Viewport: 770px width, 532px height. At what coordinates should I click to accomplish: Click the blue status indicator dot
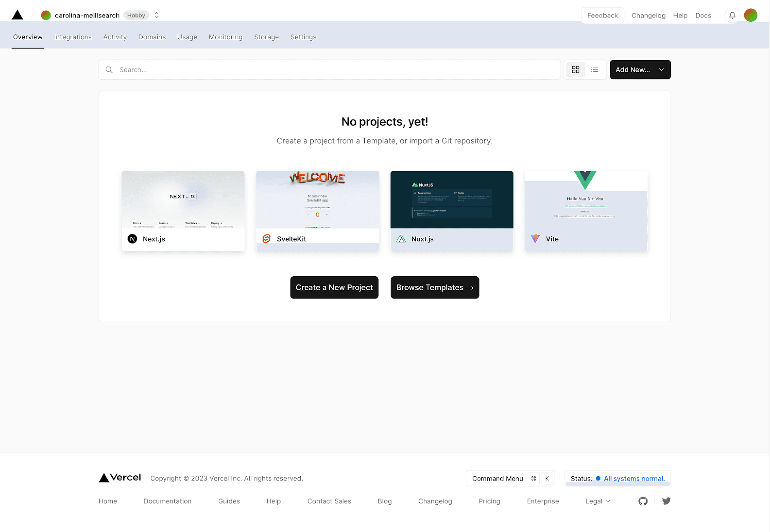point(598,478)
